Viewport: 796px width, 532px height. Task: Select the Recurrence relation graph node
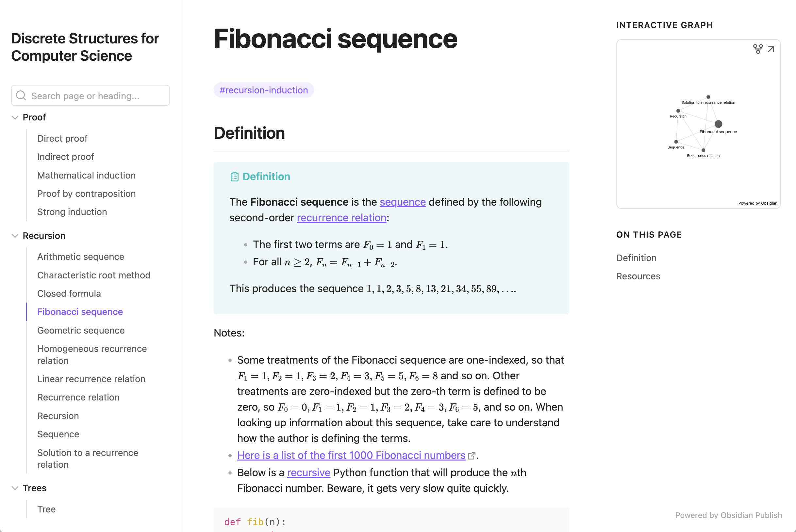[703, 150]
